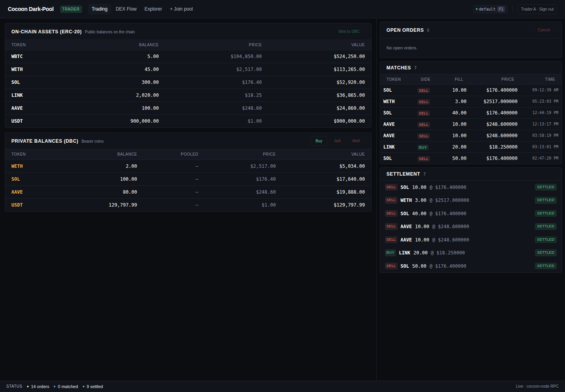565x392 pixels.
Task: Click SETTLED badge for SOL 10.00 settlement
Action: pyautogui.click(x=545, y=187)
